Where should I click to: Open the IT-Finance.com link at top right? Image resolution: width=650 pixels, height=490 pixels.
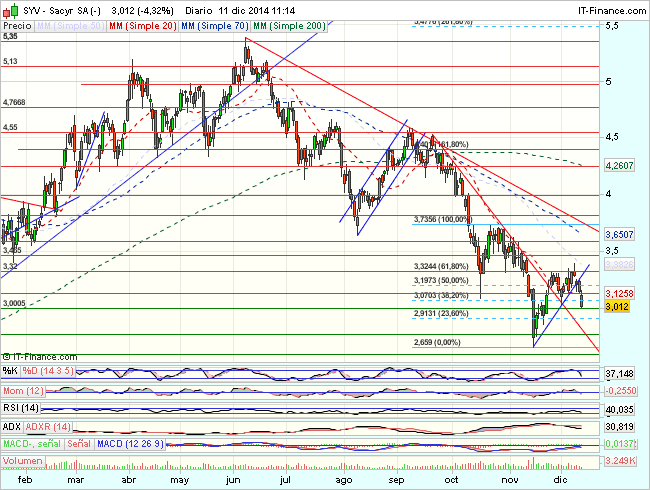[x=612, y=11]
